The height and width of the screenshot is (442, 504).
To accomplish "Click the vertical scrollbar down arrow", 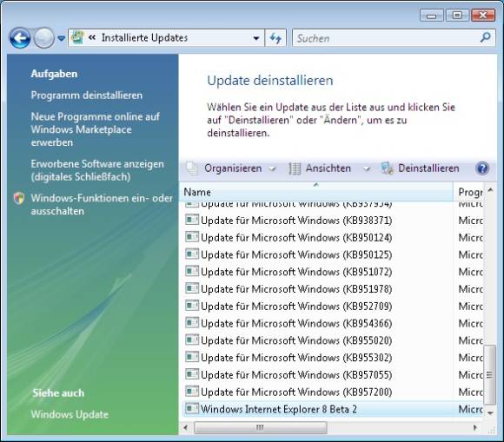I will point(490,412).
